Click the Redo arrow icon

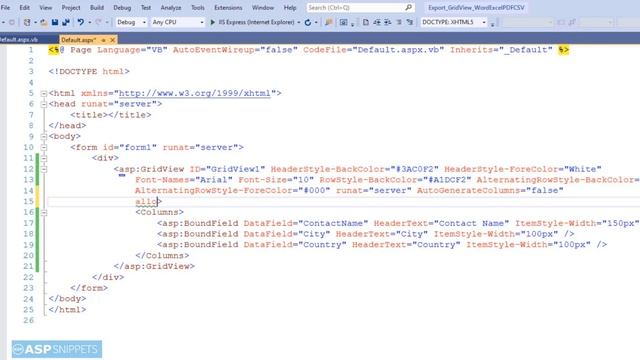point(98,22)
